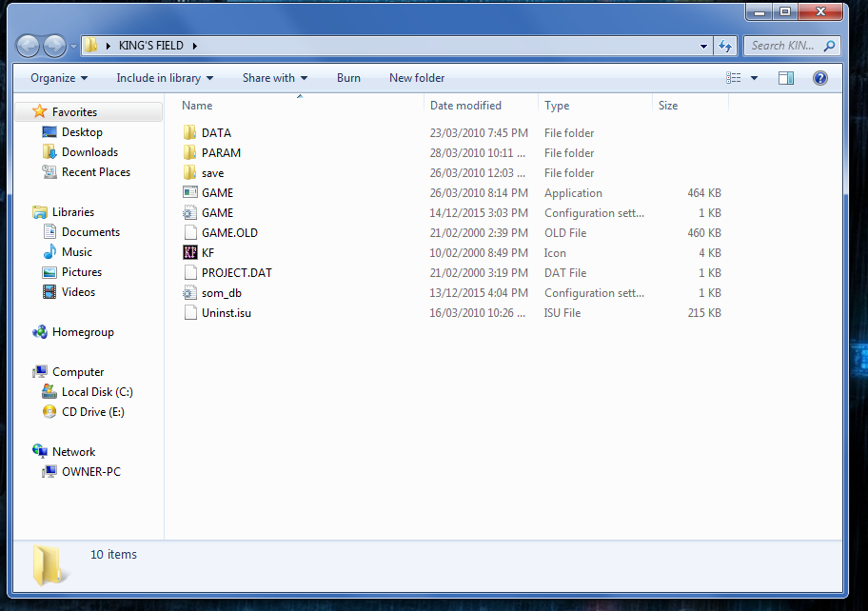The height and width of the screenshot is (611, 868).
Task: Select the PROJECT.DAT file icon
Action: 190,272
